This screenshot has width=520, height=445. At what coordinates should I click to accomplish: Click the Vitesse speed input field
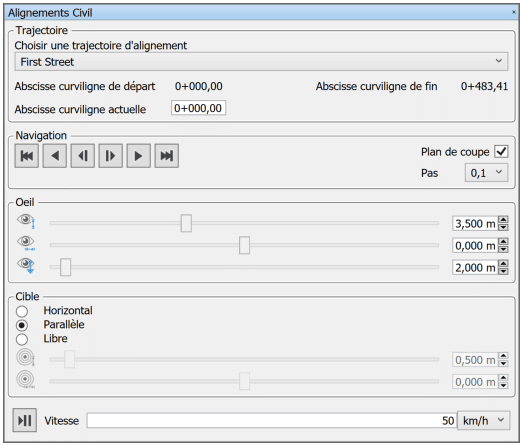[x=272, y=420]
